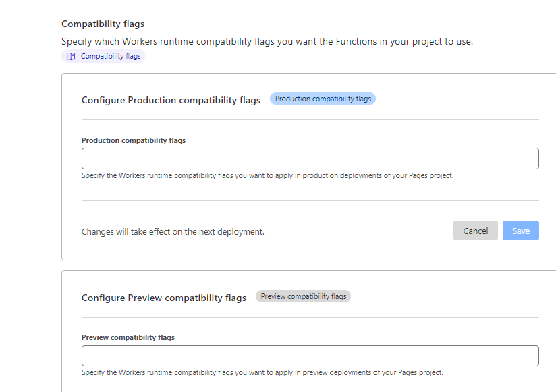Click inside the Production compatibility flags input
The image size is (556, 392).
click(310, 158)
